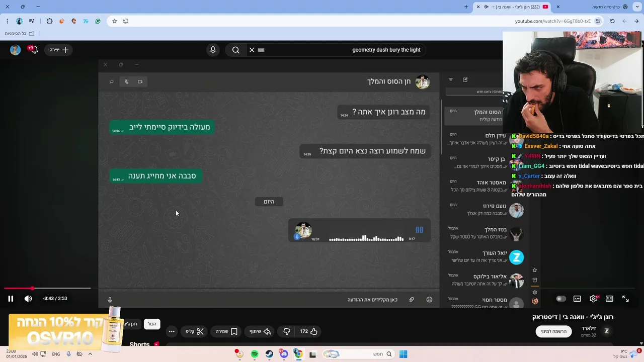
Task: Open a new Chrome tab
Action: point(466,7)
